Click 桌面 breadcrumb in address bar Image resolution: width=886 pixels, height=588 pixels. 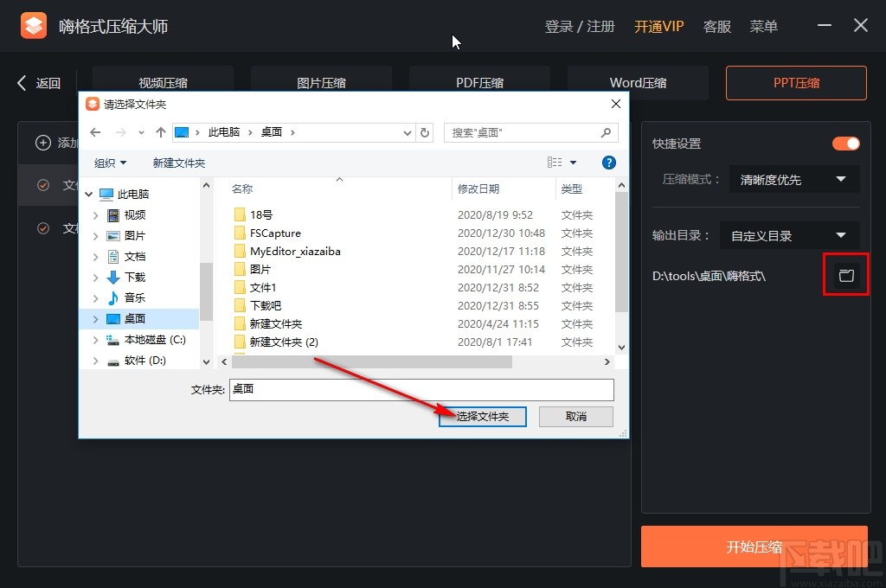(271, 132)
